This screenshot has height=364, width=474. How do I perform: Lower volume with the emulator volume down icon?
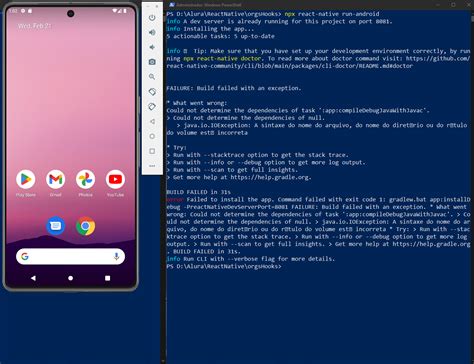152,47
